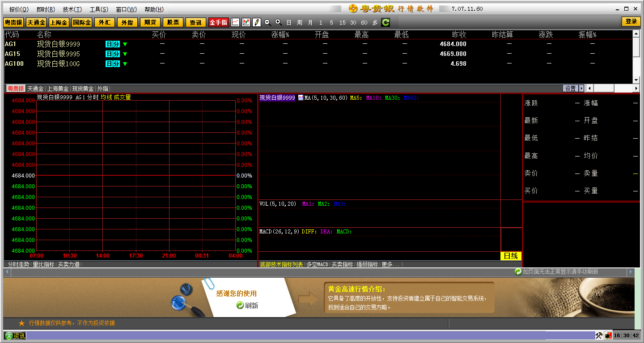Click the 期货 futures toolbar button
Screen dimensions: 644x343
coord(150,22)
